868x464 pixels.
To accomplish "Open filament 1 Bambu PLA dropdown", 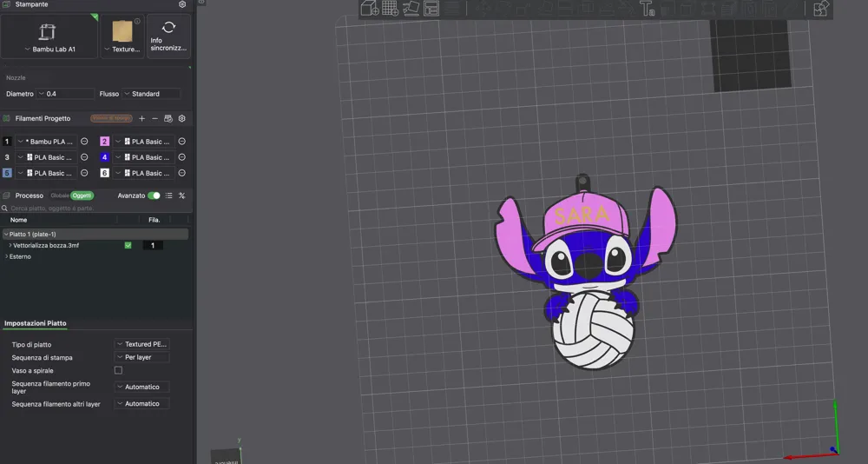I will pyautogui.click(x=45, y=142).
